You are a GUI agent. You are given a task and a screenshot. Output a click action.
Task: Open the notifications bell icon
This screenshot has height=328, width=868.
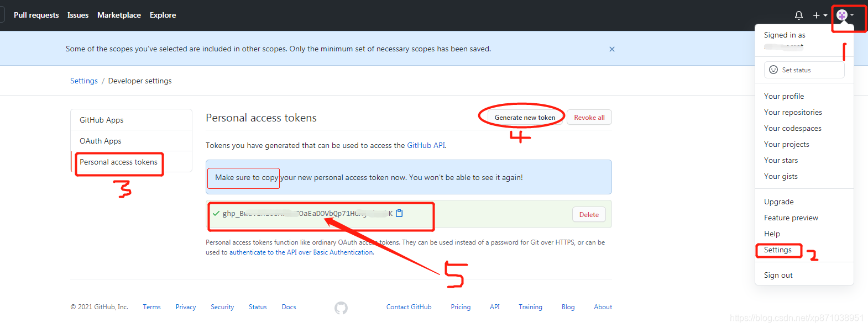point(799,15)
